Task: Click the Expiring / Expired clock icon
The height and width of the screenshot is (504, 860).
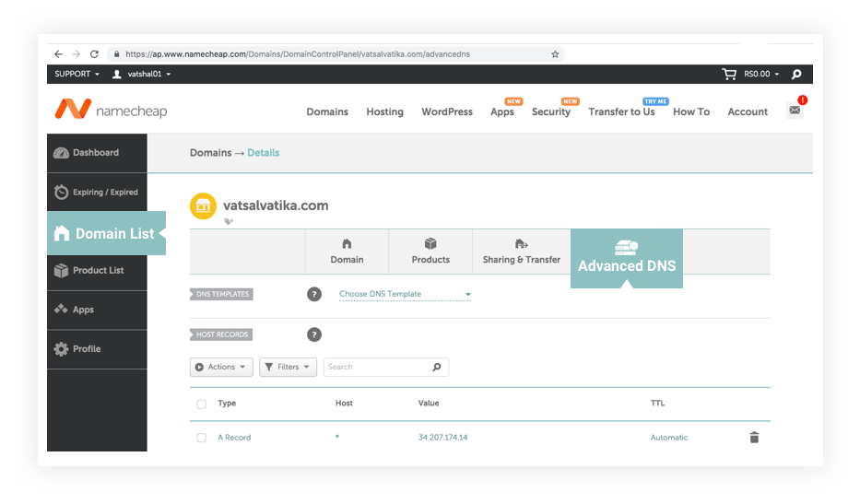Action: [61, 192]
